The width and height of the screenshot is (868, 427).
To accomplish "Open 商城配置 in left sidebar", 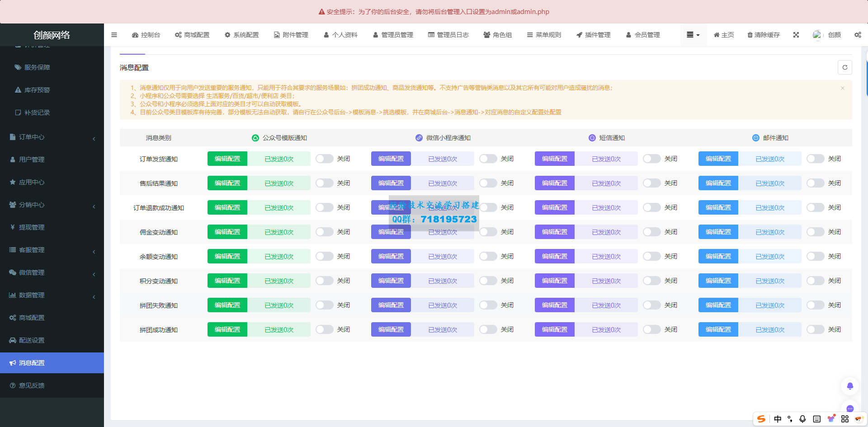I will tap(52, 318).
